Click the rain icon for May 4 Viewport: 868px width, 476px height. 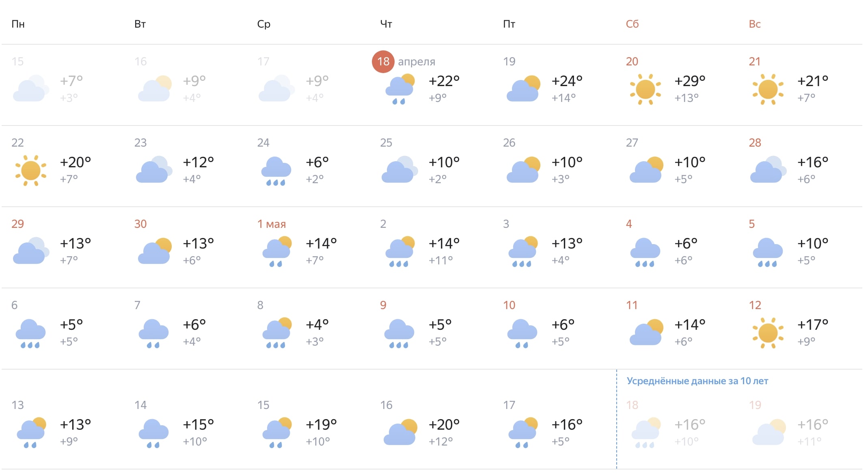pos(645,252)
